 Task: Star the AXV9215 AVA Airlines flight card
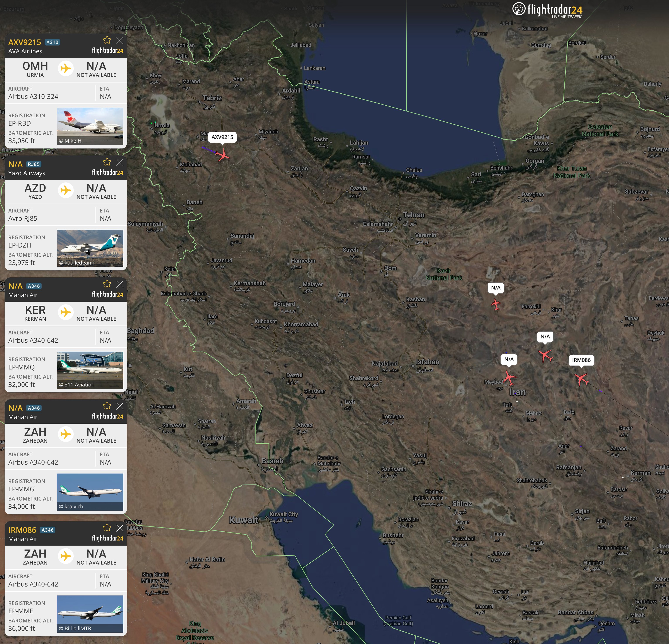tap(107, 40)
